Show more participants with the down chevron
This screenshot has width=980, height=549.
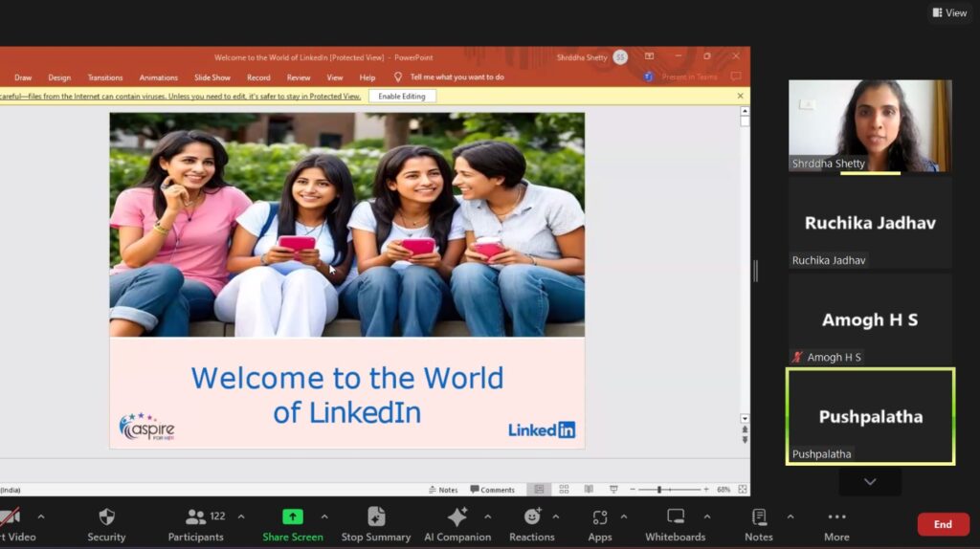[870, 482]
